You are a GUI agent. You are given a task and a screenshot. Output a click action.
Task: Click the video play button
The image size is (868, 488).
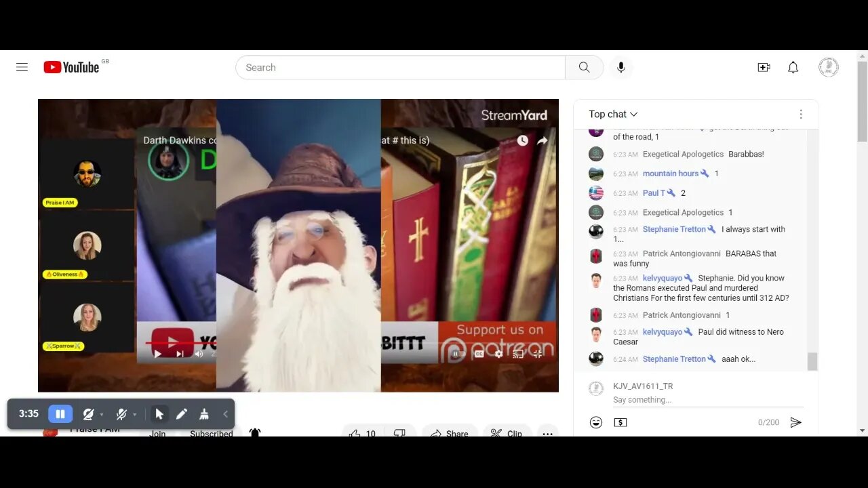pyautogui.click(x=157, y=353)
